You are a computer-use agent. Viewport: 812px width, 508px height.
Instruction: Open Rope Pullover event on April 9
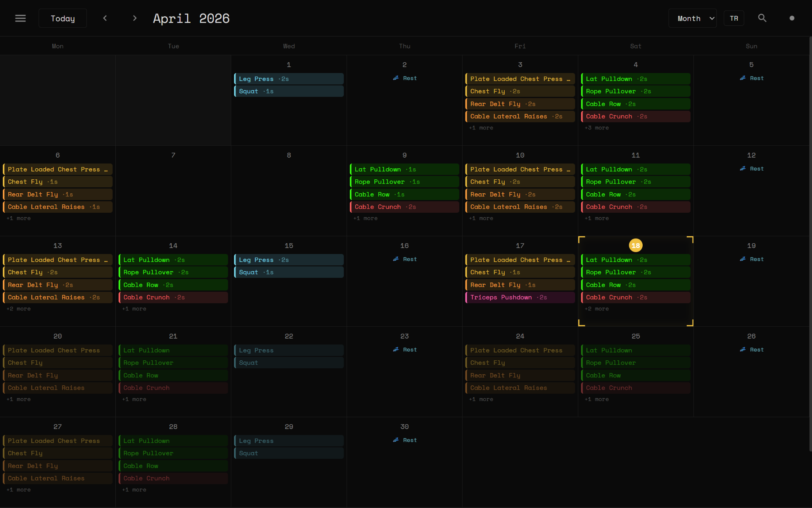tap(404, 182)
